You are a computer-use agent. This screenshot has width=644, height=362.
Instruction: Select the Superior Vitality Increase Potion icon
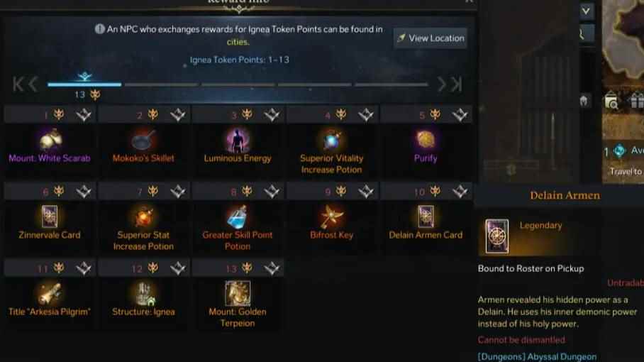point(331,141)
